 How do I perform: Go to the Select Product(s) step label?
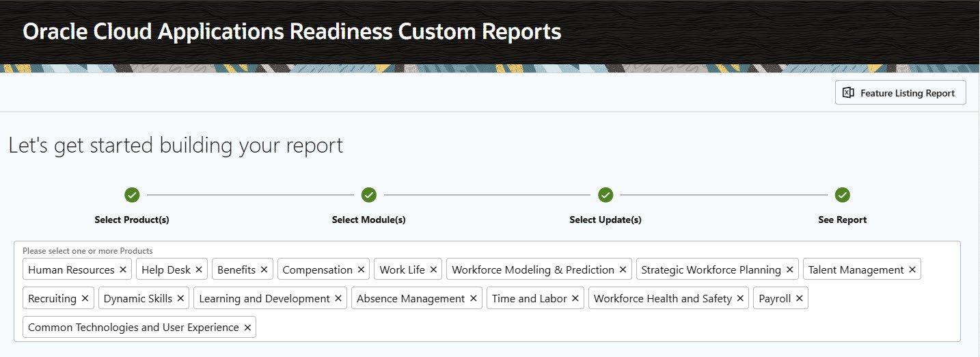click(132, 220)
